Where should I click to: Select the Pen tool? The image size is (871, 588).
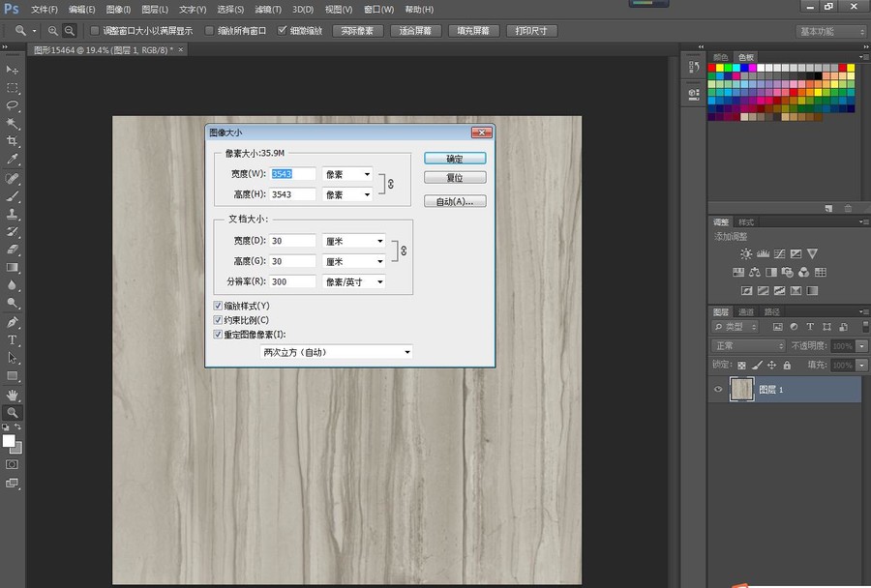[x=12, y=322]
